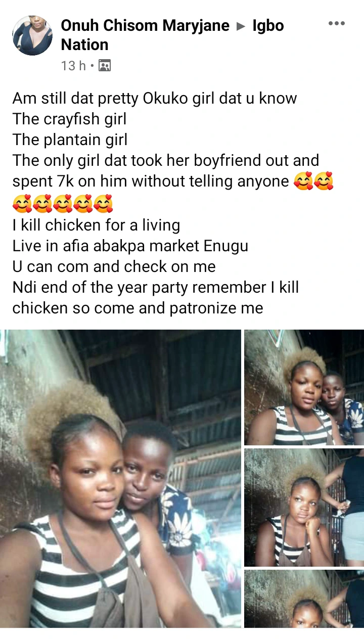This screenshot has width=364, height=641.
Task: Click the 13 h post timestamp
Action: pyautogui.click(x=73, y=66)
